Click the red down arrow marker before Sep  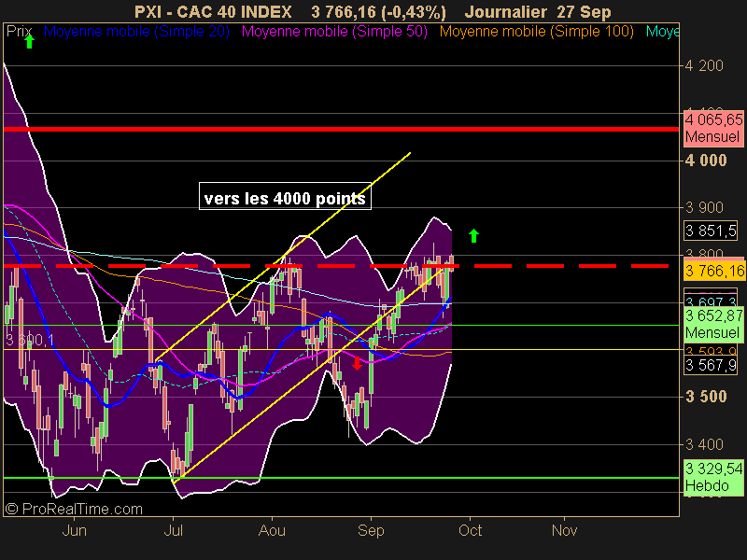click(x=357, y=363)
